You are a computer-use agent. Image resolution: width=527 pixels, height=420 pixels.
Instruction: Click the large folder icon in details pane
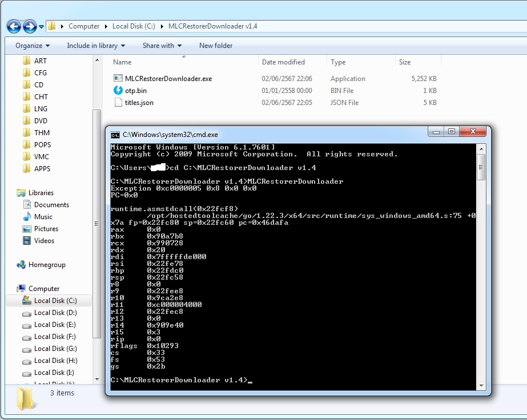click(26, 398)
